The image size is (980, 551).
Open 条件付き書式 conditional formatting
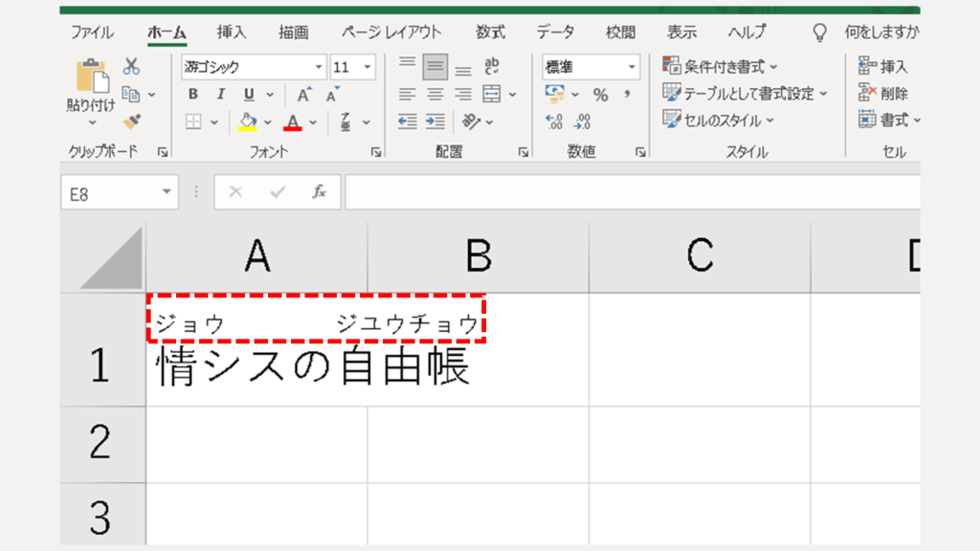720,67
